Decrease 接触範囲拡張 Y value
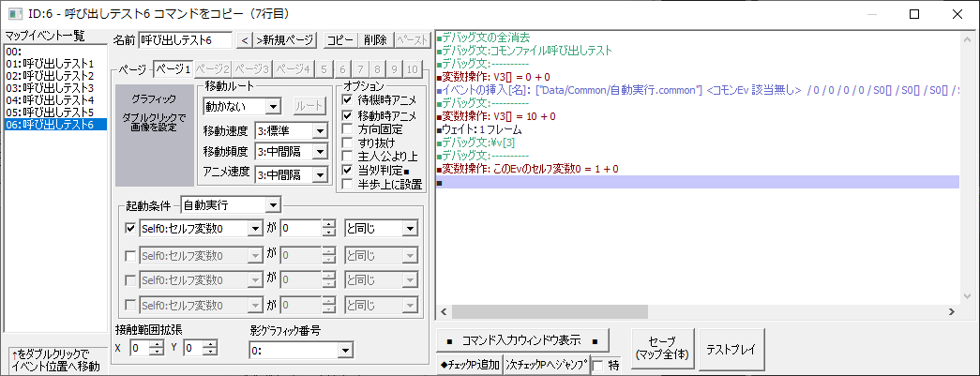 coord(211,353)
